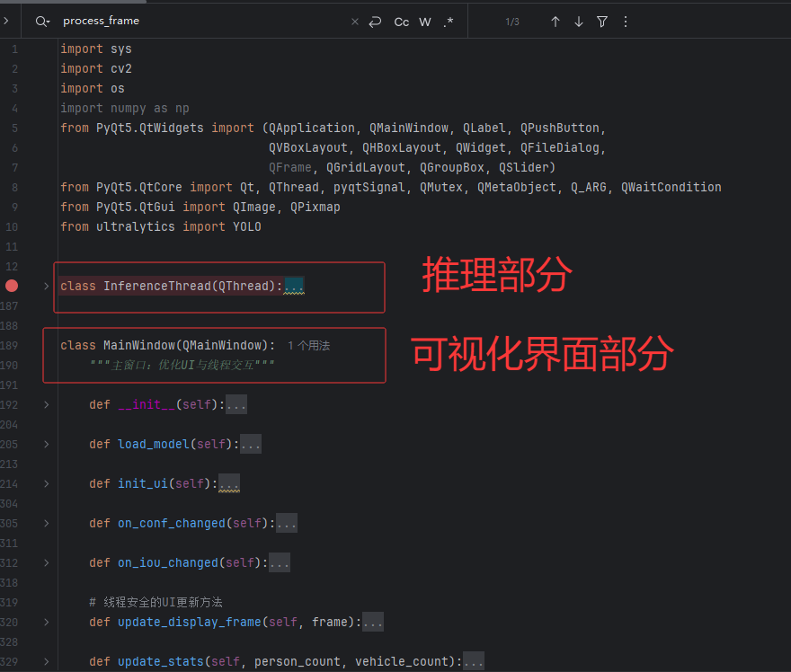Click line number 189 in the gutter
Image resolution: width=791 pixels, height=672 pixels.
9,345
